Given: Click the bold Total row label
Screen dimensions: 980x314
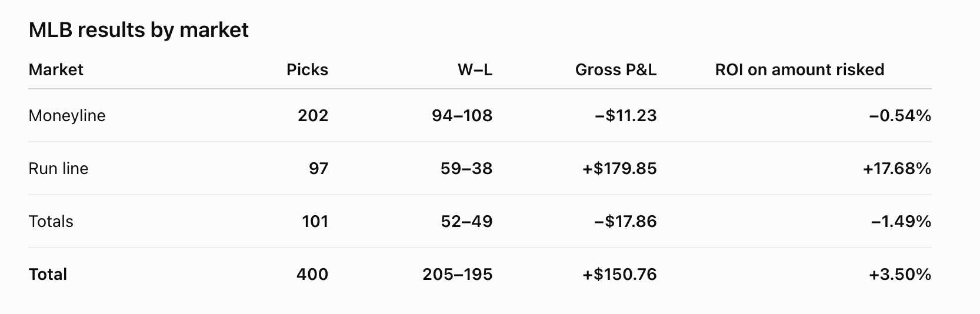Looking at the screenshot, I should tap(48, 275).
